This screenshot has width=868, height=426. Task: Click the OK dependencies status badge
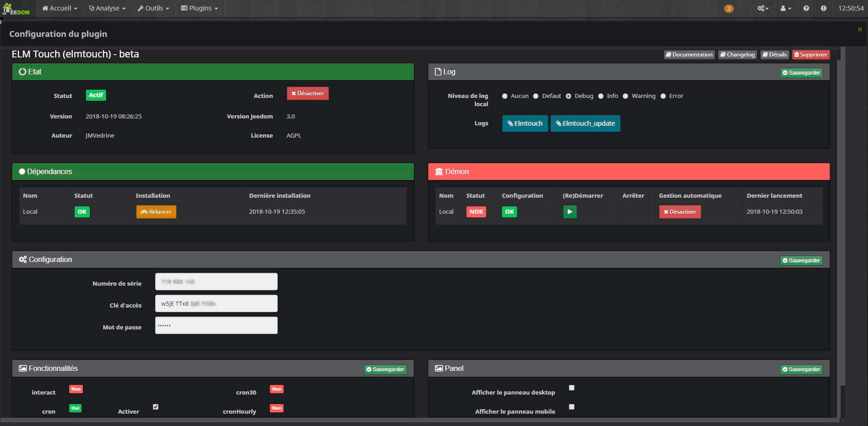coord(82,212)
